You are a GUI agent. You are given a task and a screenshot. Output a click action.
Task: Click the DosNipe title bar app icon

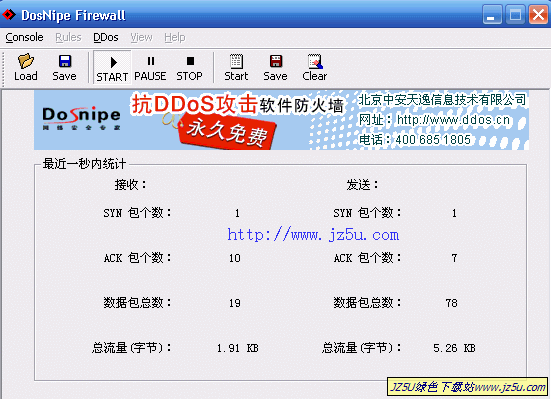click(x=9, y=15)
